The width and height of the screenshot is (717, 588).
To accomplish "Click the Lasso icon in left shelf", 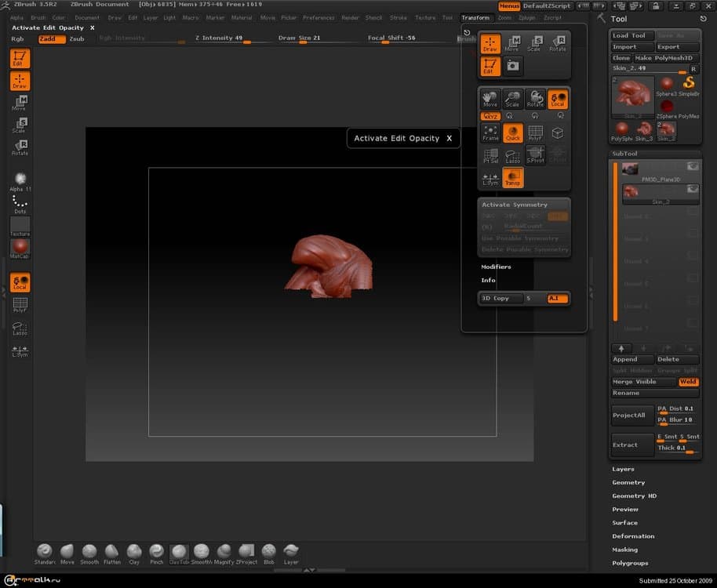I will point(20,330).
